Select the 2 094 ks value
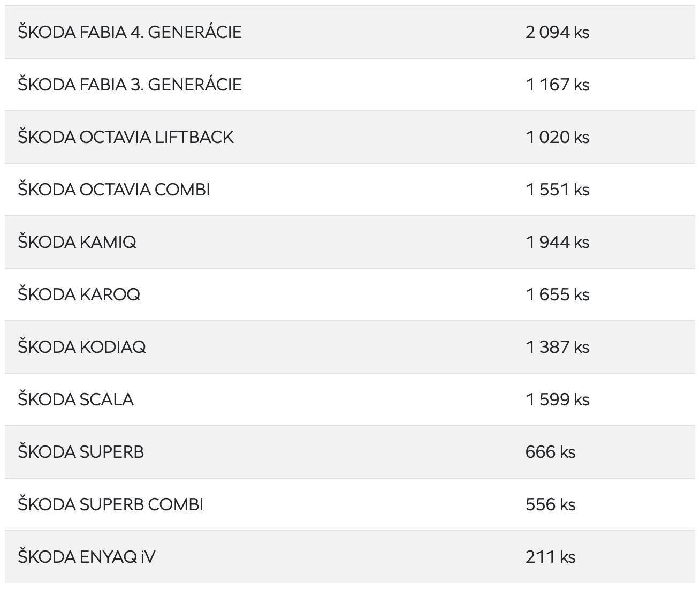Viewport: 700px width, 589px height. (557, 32)
